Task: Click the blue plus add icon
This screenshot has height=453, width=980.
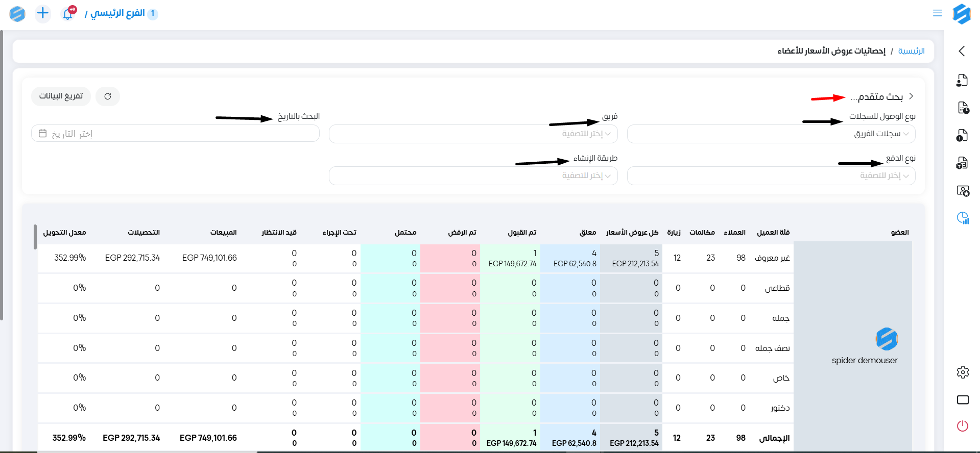Action: pos(43,13)
